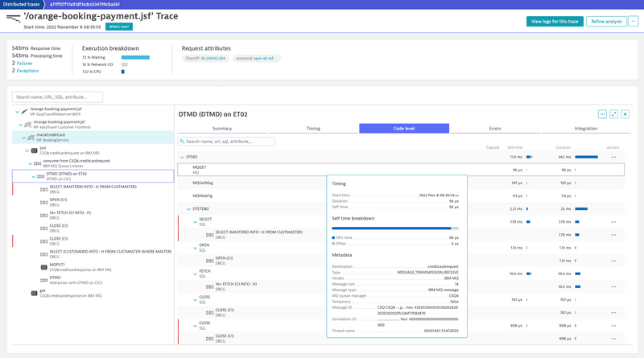
Task: Collapse the DTETDB2 code level node
Action: pyautogui.click(x=188, y=209)
